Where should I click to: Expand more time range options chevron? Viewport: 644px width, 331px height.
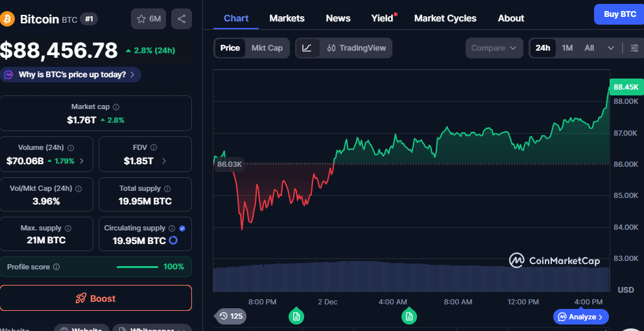click(611, 48)
